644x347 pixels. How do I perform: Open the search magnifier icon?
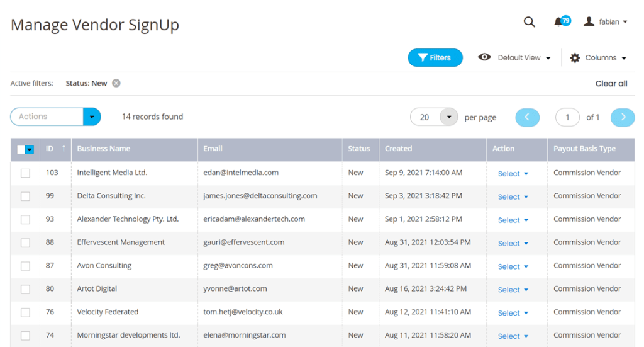point(530,22)
